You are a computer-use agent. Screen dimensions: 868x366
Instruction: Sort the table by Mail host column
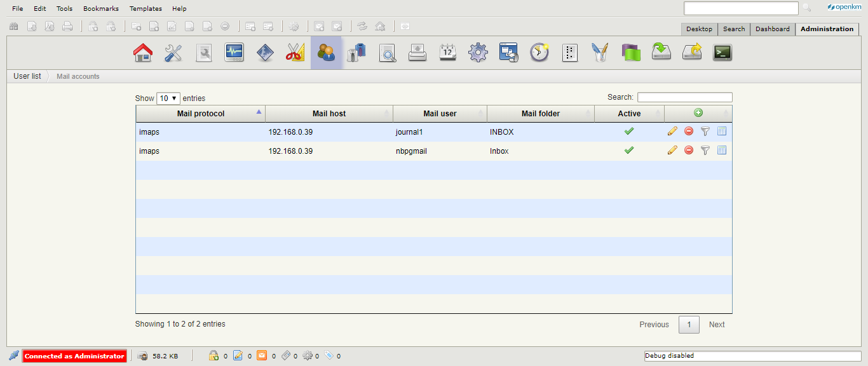click(329, 113)
